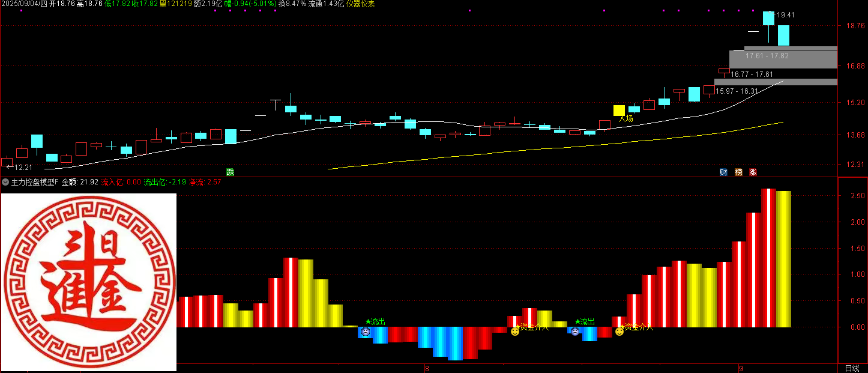
Task: Click the 低17.82 low price value
Action: tap(117, 4)
